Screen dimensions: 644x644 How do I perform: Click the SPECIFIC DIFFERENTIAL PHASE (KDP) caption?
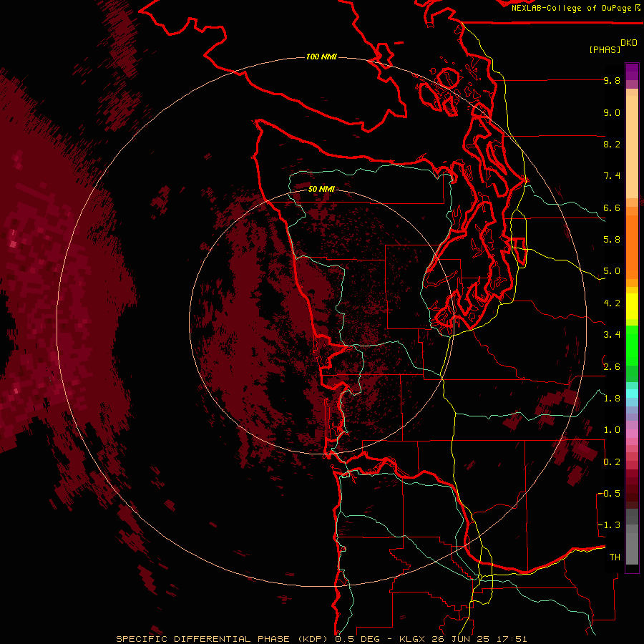click(223, 639)
